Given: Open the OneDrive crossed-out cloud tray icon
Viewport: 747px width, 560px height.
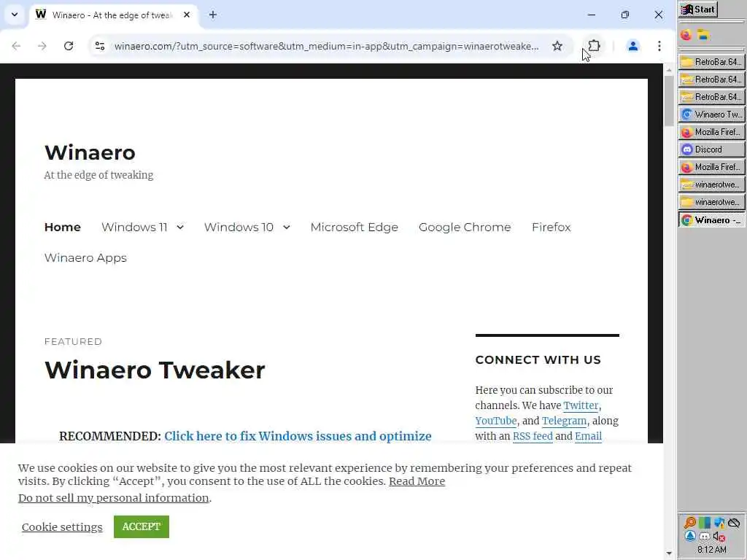Looking at the screenshot, I should click(734, 523).
